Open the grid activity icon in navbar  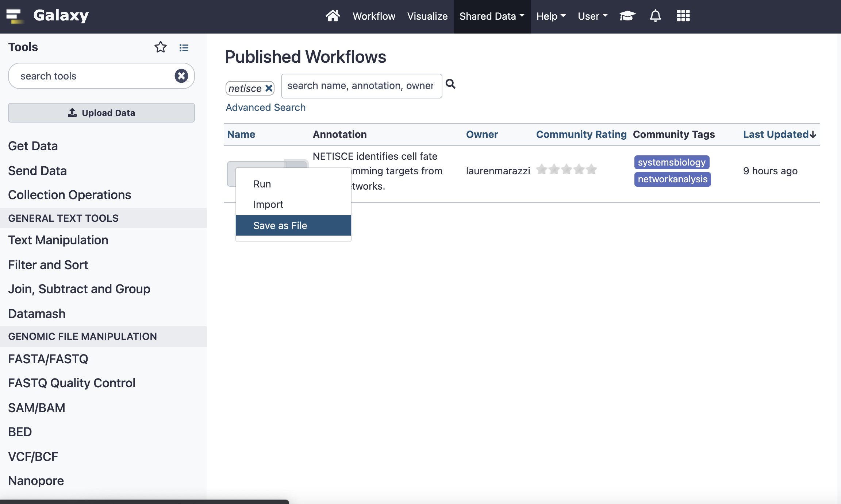tap(683, 16)
